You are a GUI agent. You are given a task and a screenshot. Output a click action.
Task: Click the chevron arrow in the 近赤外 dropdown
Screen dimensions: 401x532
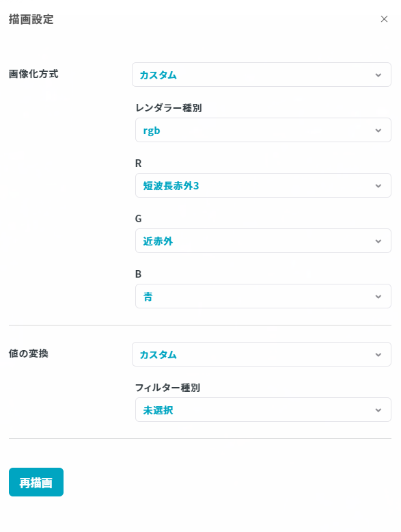378,241
